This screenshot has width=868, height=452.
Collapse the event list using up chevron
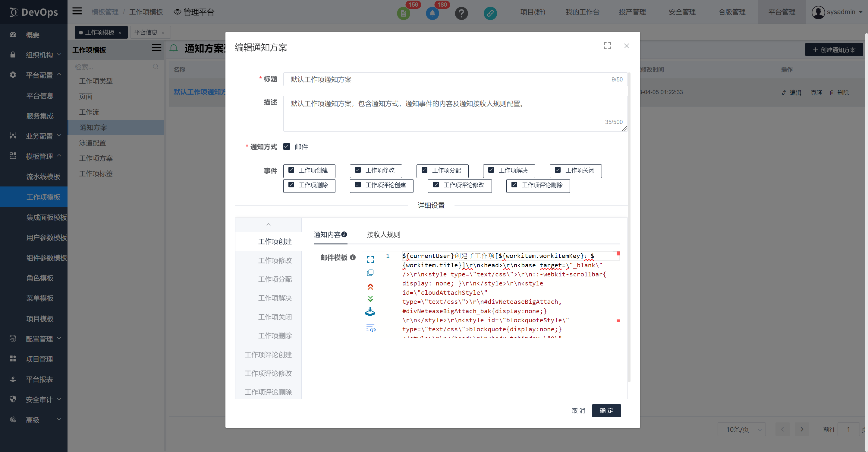click(x=268, y=225)
